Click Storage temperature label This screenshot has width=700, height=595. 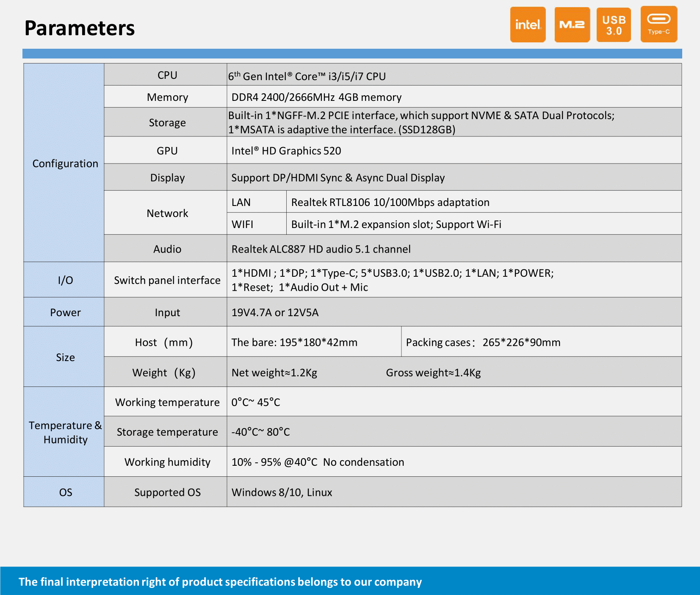(167, 432)
